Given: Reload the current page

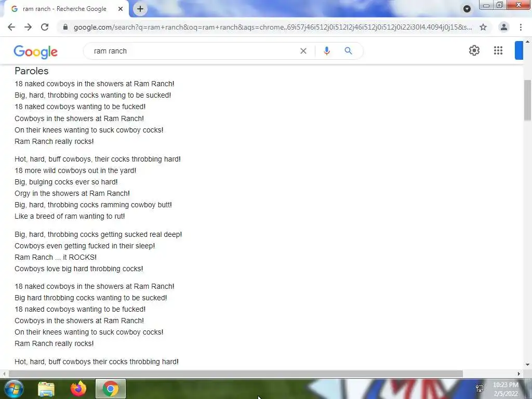Looking at the screenshot, I should click(45, 27).
